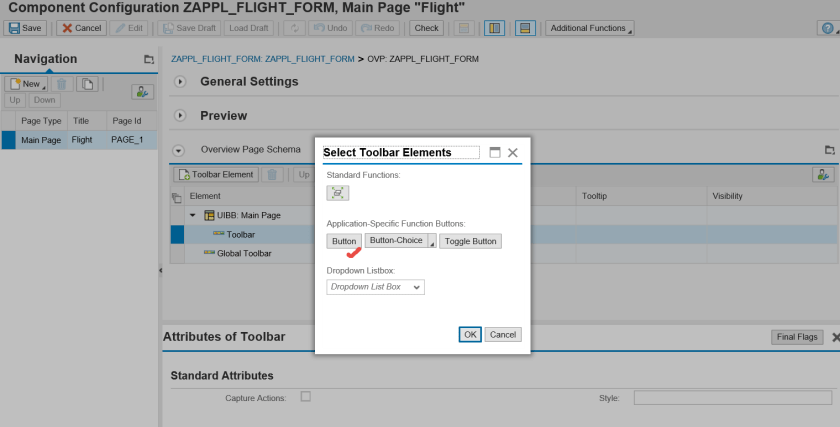This screenshot has width=840, height=427.
Task: Open the Additional Functions menu
Action: [x=590, y=28]
